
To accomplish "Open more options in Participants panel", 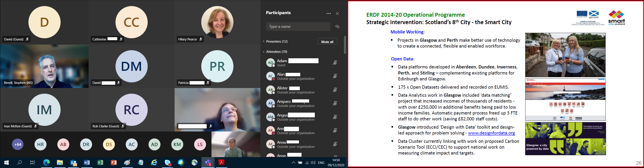I will coord(329,13).
